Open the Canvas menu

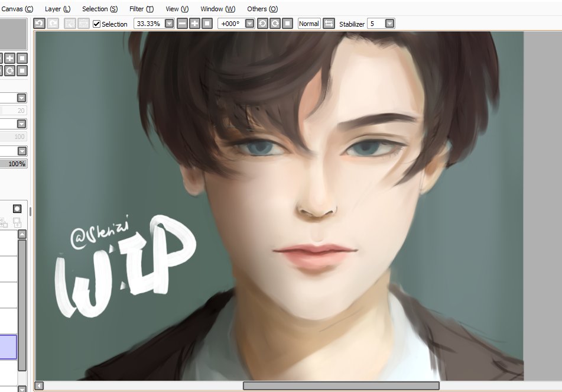[17, 9]
